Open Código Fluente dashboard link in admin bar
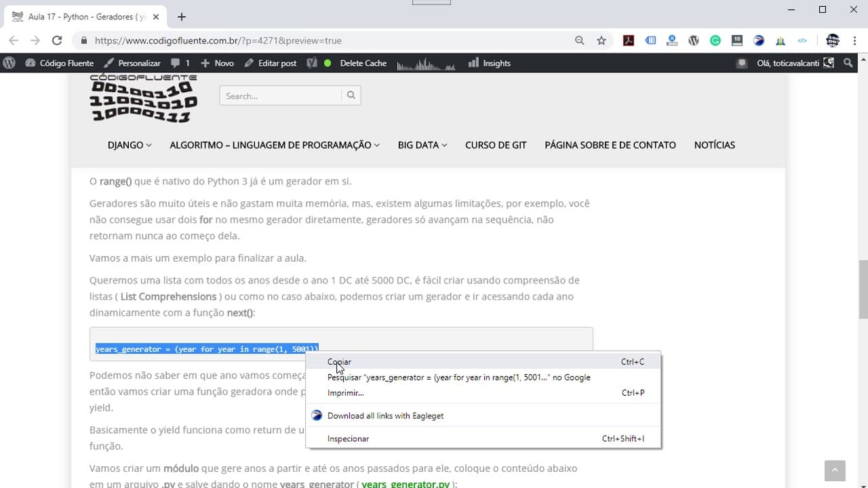 tap(60, 63)
